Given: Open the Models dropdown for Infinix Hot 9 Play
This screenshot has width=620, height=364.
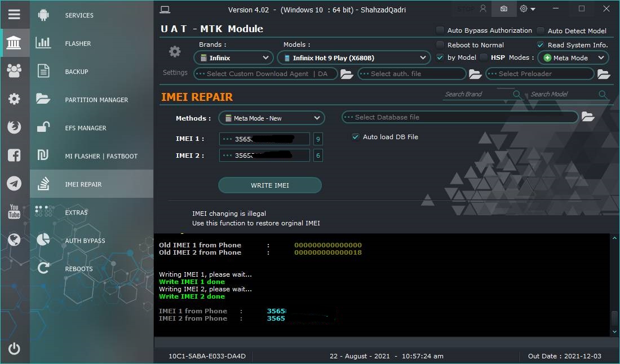Looking at the screenshot, I should (x=354, y=57).
